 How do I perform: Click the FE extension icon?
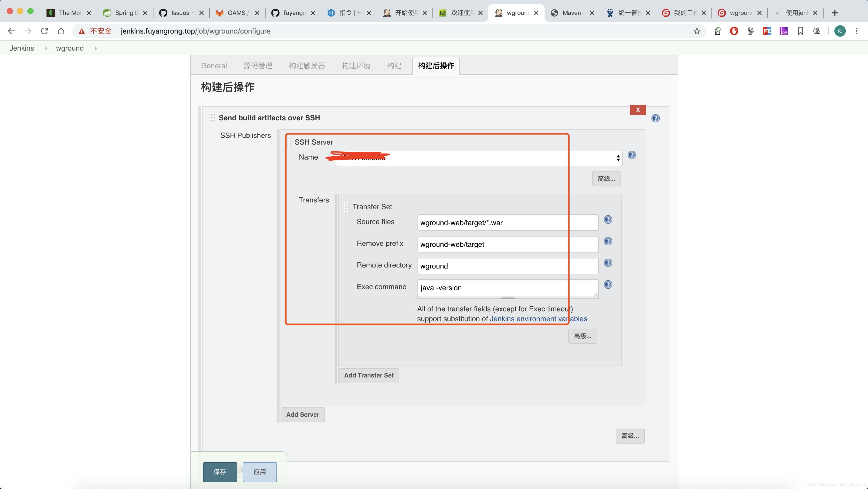click(x=767, y=31)
